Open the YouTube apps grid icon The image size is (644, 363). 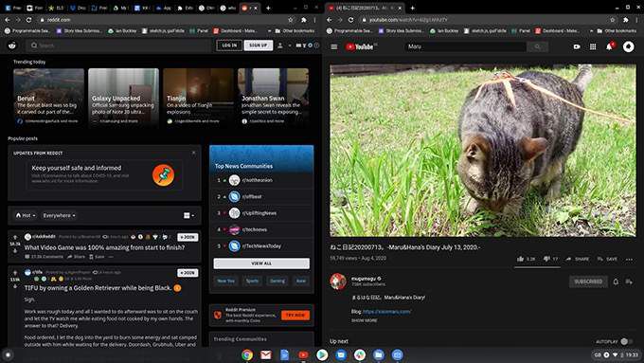(593, 46)
